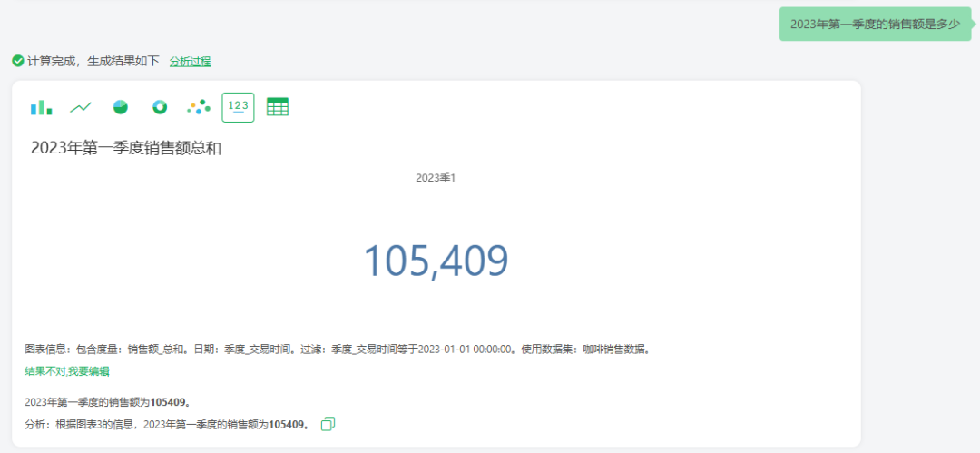Click the 2023季1 label
980x453 pixels.
point(436,178)
